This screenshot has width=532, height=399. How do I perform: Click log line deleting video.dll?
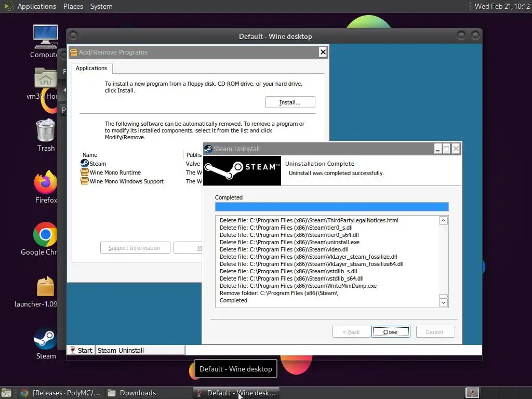coord(284,249)
